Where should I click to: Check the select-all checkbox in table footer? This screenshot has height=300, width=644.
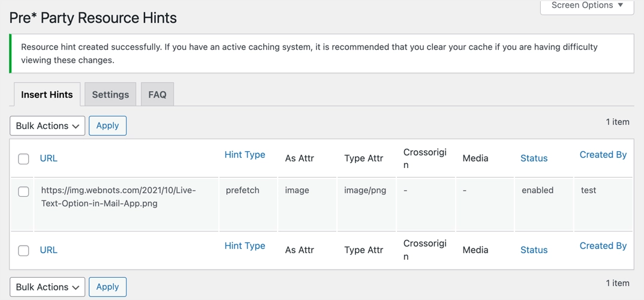tap(23, 250)
